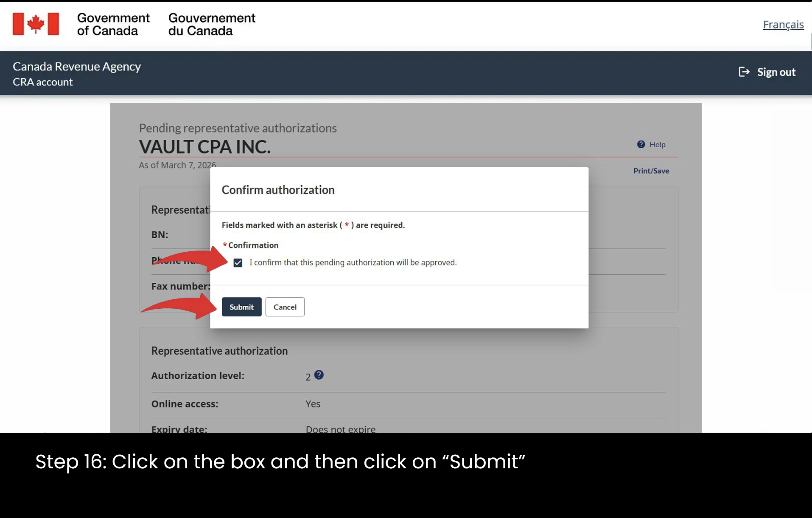Open Help link question mark icon
812x518 pixels.
click(x=641, y=144)
